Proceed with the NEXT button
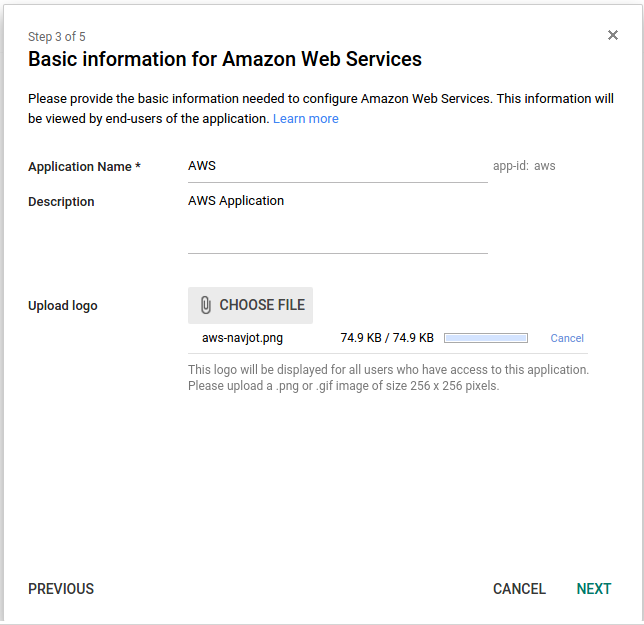 coord(593,588)
